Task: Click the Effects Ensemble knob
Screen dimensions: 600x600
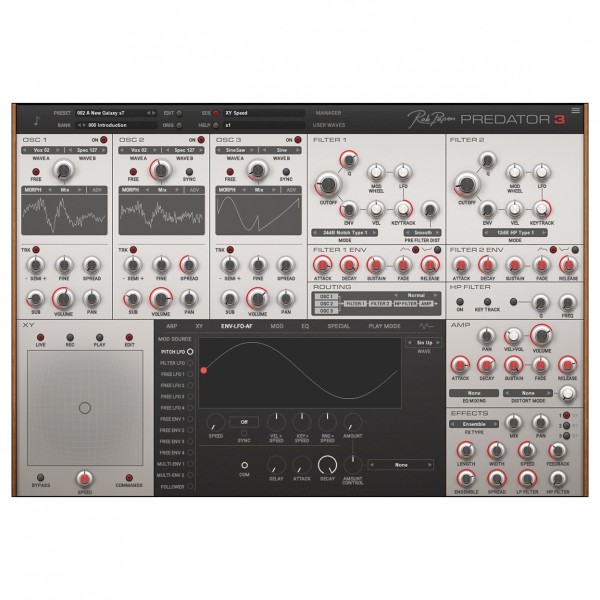Action: coord(466,479)
